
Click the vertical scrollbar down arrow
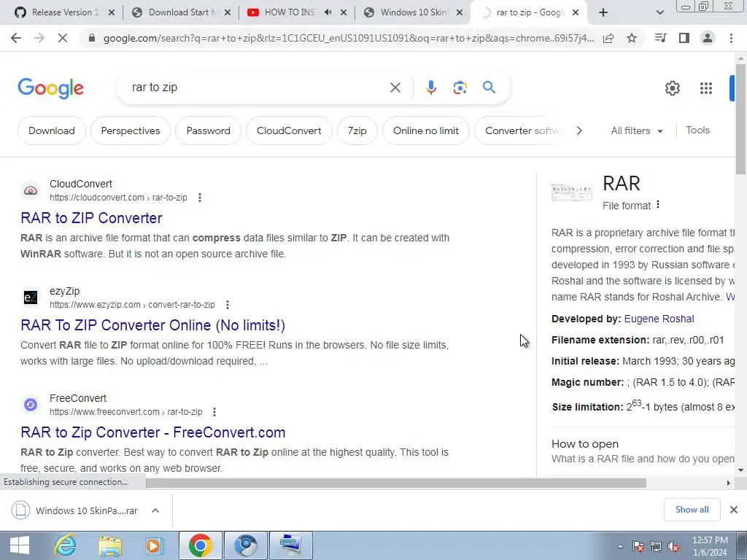pos(741,470)
